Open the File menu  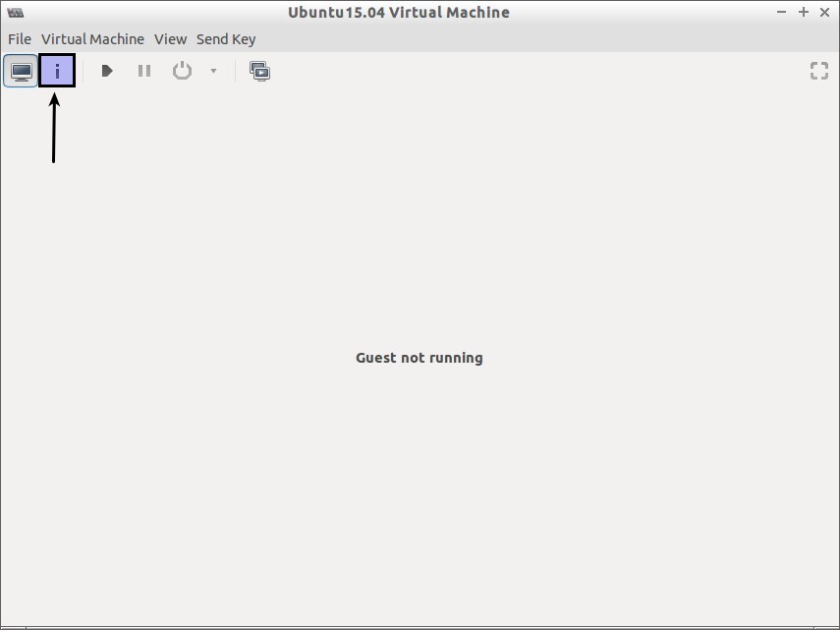click(20, 39)
